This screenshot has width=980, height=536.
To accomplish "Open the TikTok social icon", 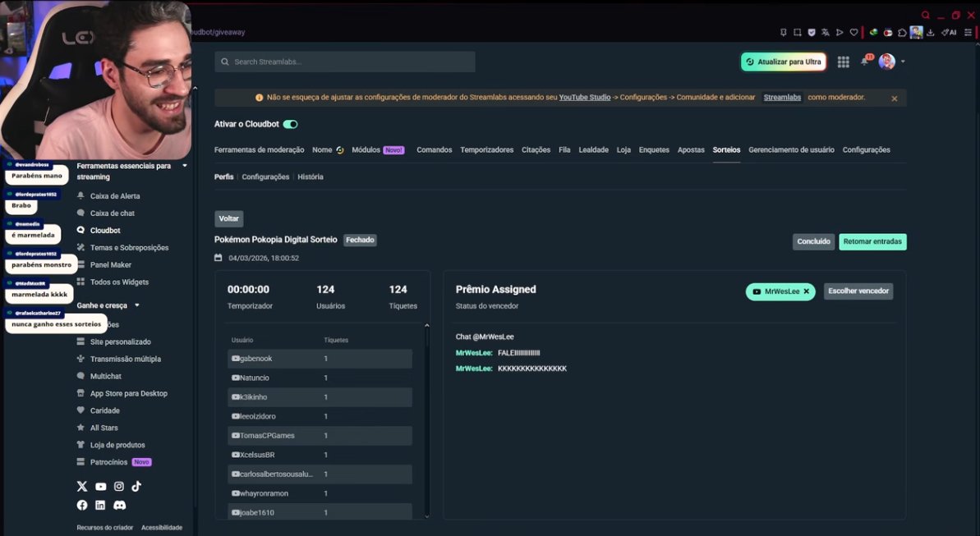I will (x=136, y=486).
